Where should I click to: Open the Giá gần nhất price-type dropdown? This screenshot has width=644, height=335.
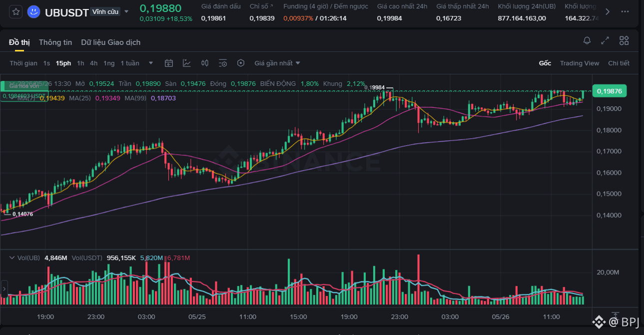pyautogui.click(x=277, y=63)
